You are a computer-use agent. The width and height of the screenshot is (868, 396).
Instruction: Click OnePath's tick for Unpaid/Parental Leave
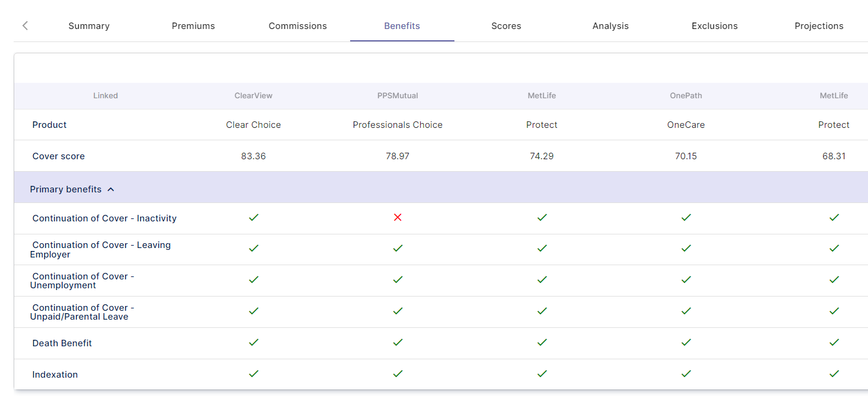686,311
